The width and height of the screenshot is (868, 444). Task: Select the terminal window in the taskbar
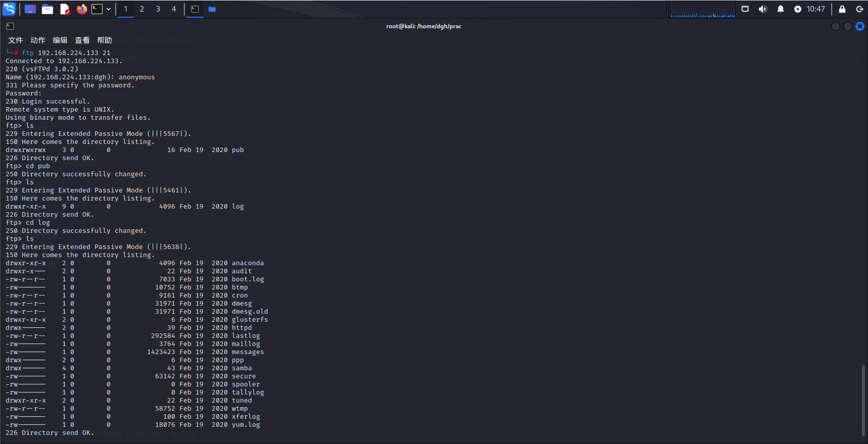click(195, 9)
